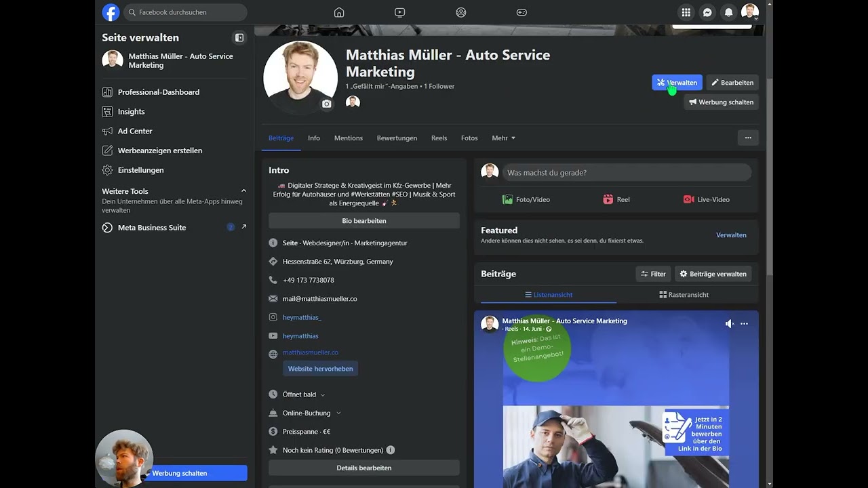Select the Mentions tab

tap(349, 138)
